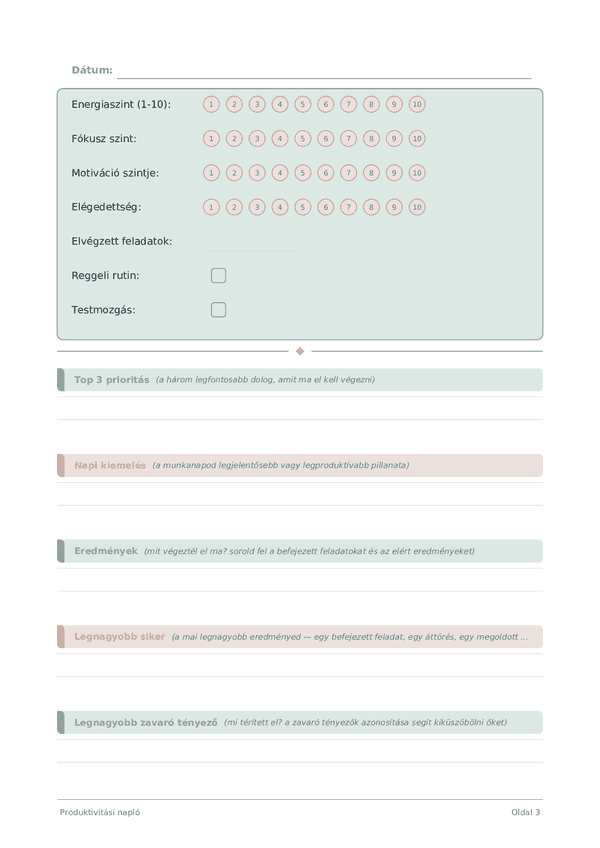Mark 3 for Motiváció szintje
The image size is (600, 848).
[x=257, y=173]
